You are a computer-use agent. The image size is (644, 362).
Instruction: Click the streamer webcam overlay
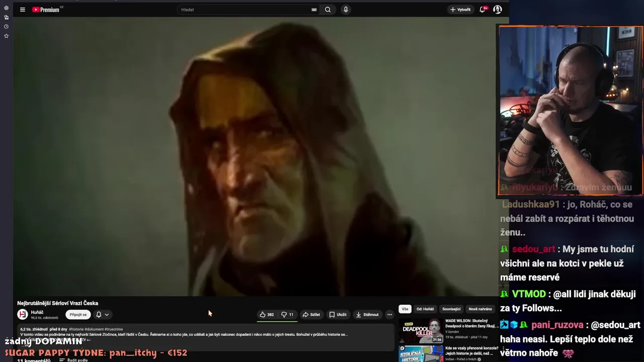(x=571, y=111)
